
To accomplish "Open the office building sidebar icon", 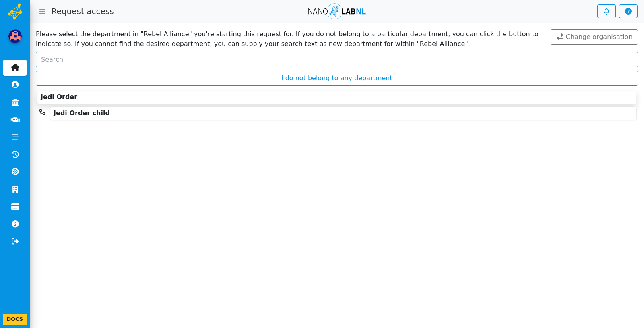I will pos(15,189).
